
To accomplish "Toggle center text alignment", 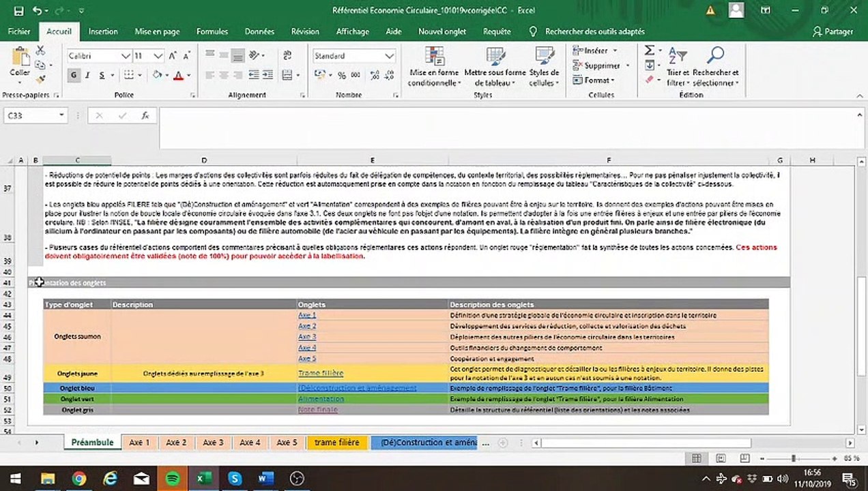I will click(x=224, y=75).
